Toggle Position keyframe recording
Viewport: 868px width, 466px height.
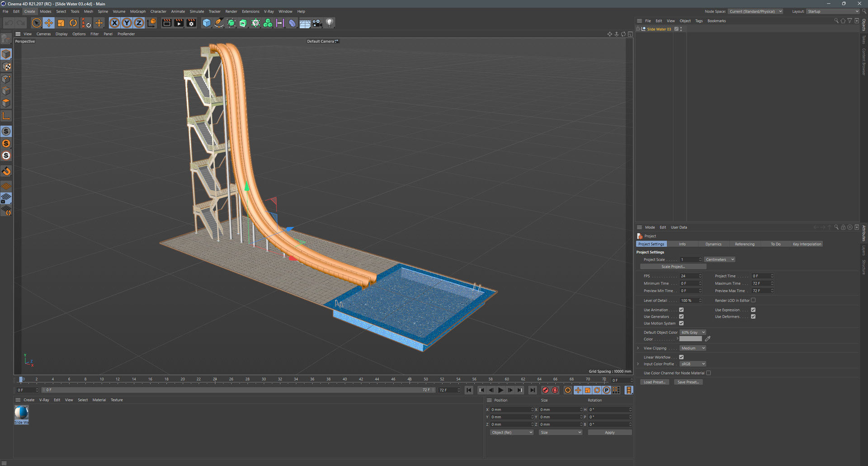(578, 390)
